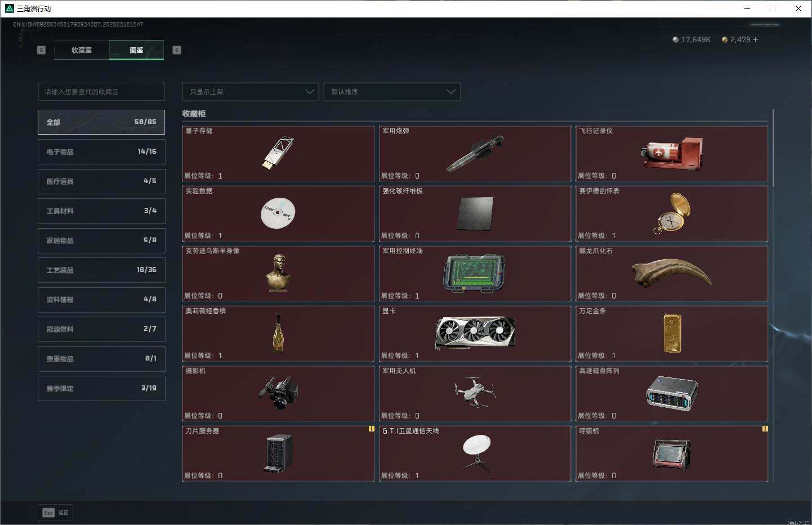
Task: Select the 图鉴 tab
Action: pyautogui.click(x=136, y=50)
